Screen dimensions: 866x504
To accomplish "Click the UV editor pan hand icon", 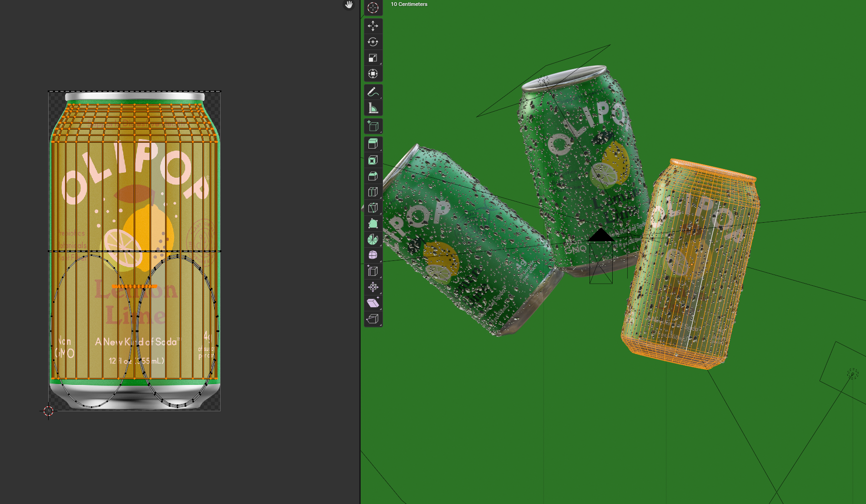I will click(349, 5).
